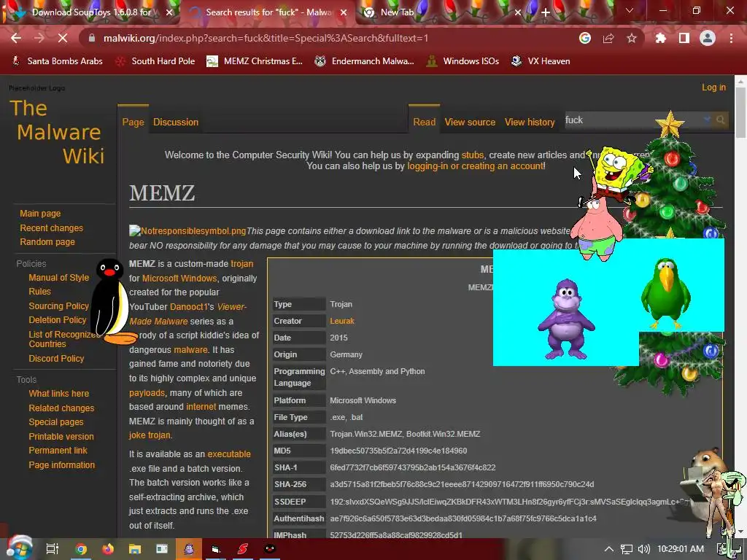
Task: Select the Read tab
Action: (424, 122)
